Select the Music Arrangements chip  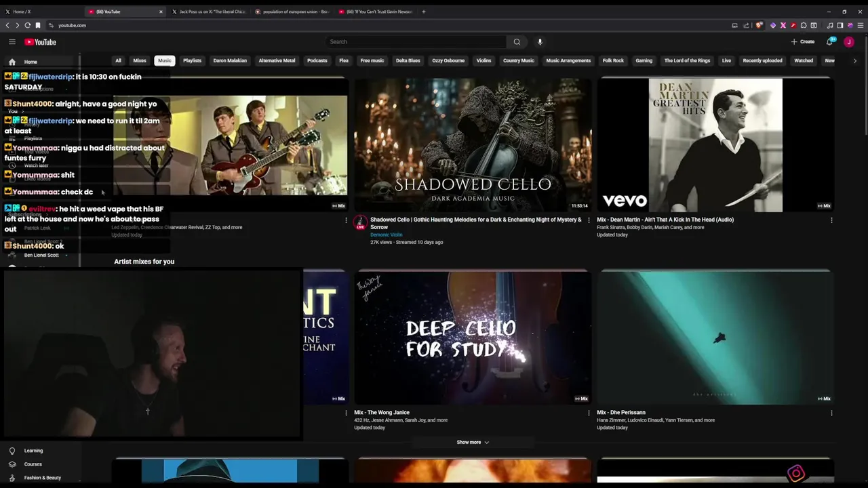point(568,60)
